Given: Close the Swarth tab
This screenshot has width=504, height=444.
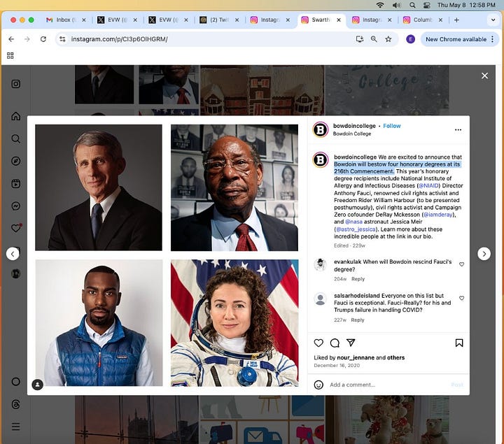Looking at the screenshot, I should pos(339,20).
